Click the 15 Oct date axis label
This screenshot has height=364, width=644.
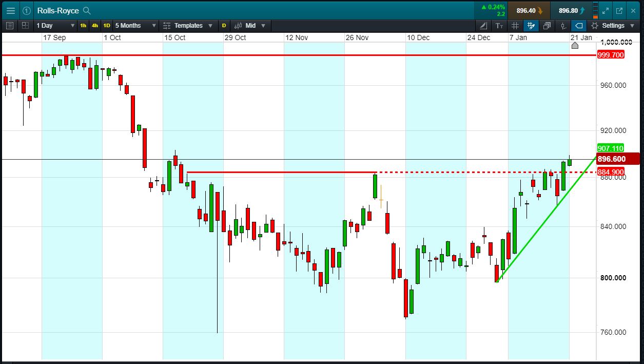pyautogui.click(x=175, y=37)
